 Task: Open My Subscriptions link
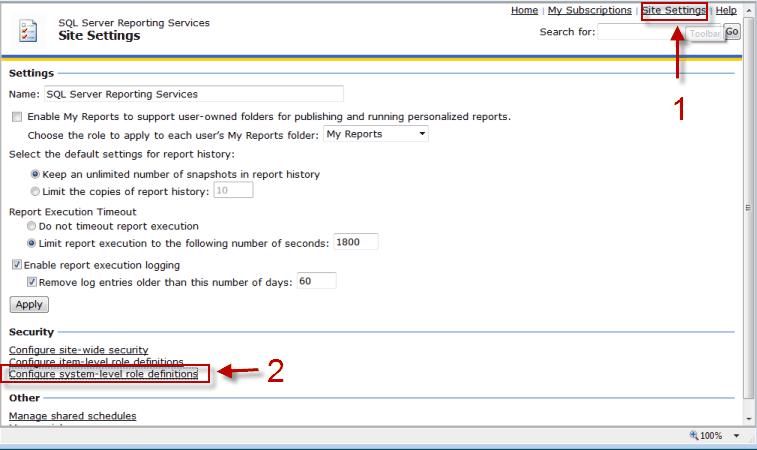tap(589, 10)
